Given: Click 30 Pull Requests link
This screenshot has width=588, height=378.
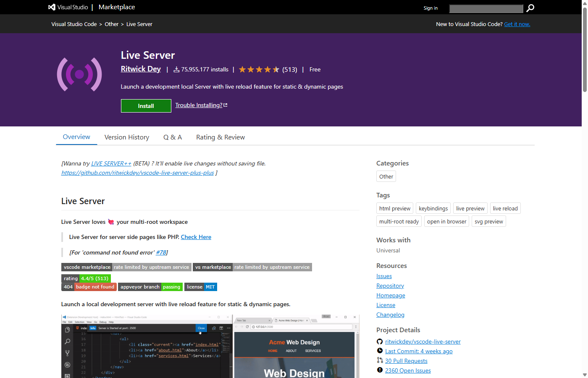Looking at the screenshot, I should [x=406, y=361].
